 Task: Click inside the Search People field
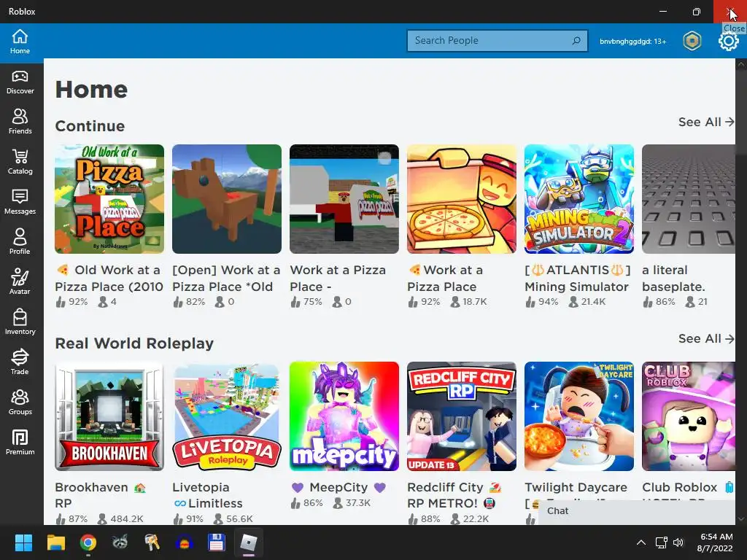(x=497, y=41)
